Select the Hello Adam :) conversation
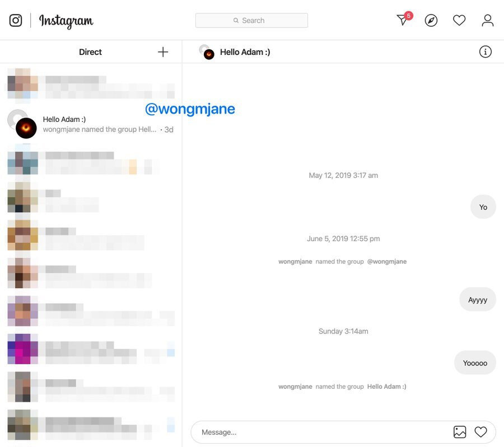Image resolution: width=504 pixels, height=447 pixels. coord(91,124)
